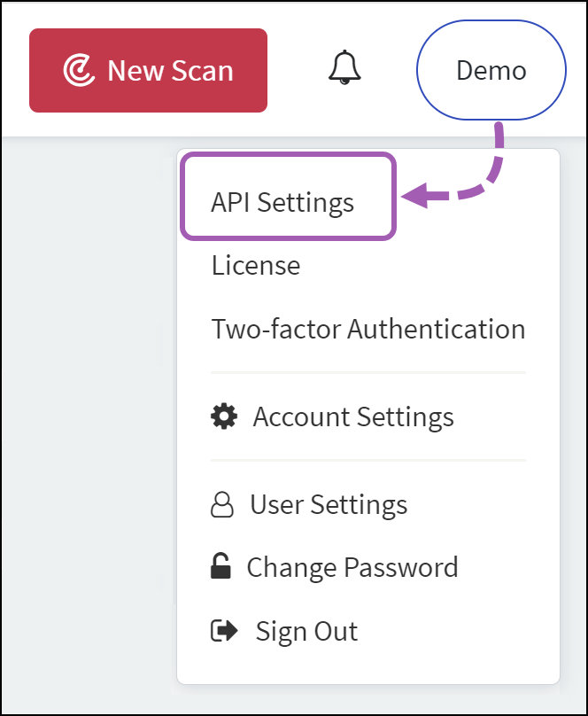
Task: Click the New Scan button
Action: coord(148,70)
